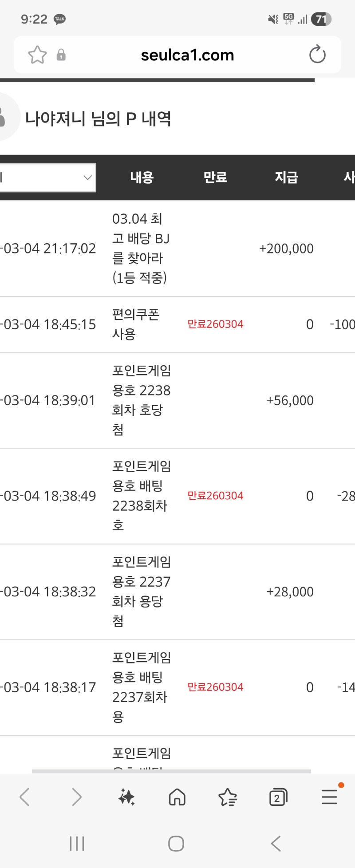Tap the padlock site security icon
This screenshot has width=355, height=868.
[x=61, y=55]
